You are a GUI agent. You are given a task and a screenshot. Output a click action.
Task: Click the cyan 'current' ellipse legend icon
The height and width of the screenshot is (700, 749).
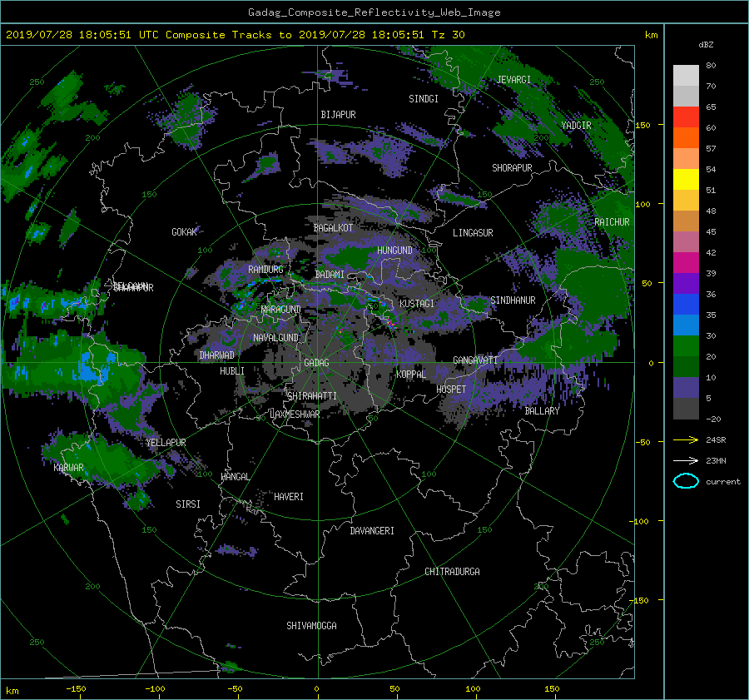[686, 481]
